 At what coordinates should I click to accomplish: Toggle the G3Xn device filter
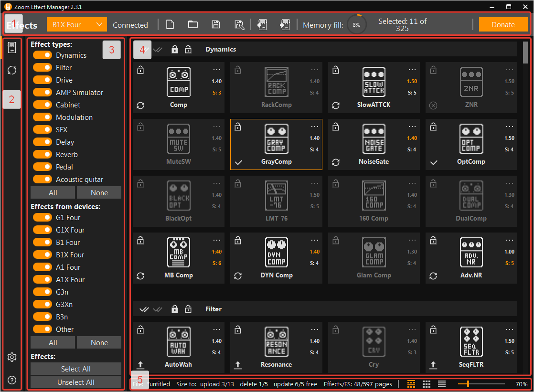tap(42, 305)
